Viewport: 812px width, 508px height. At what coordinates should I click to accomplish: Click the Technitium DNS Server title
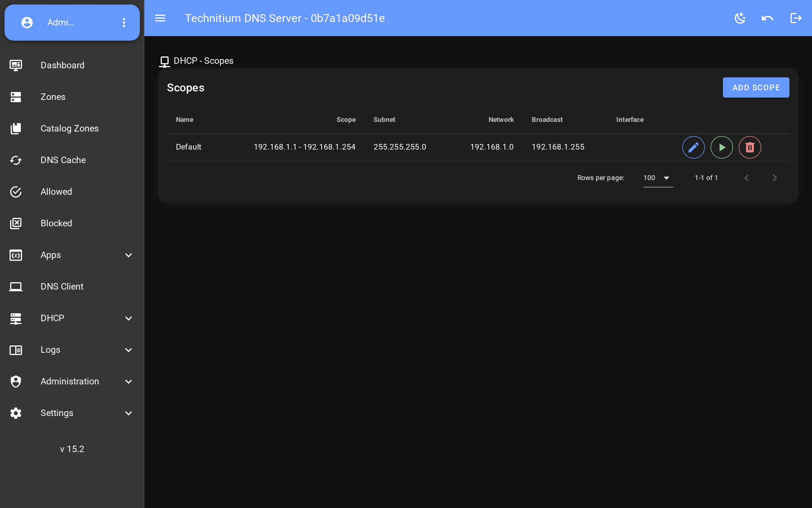click(x=285, y=18)
